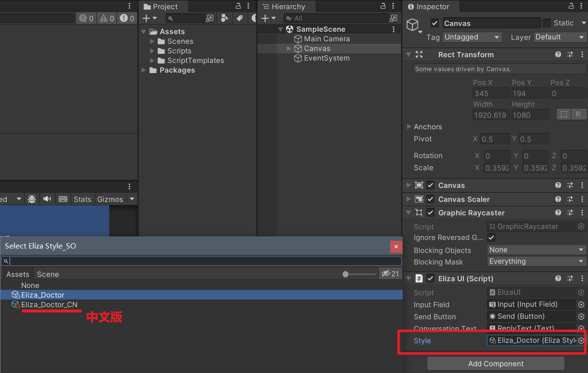The height and width of the screenshot is (373, 588).
Task: Open Hierarchy create plus menu
Action: click(268, 18)
